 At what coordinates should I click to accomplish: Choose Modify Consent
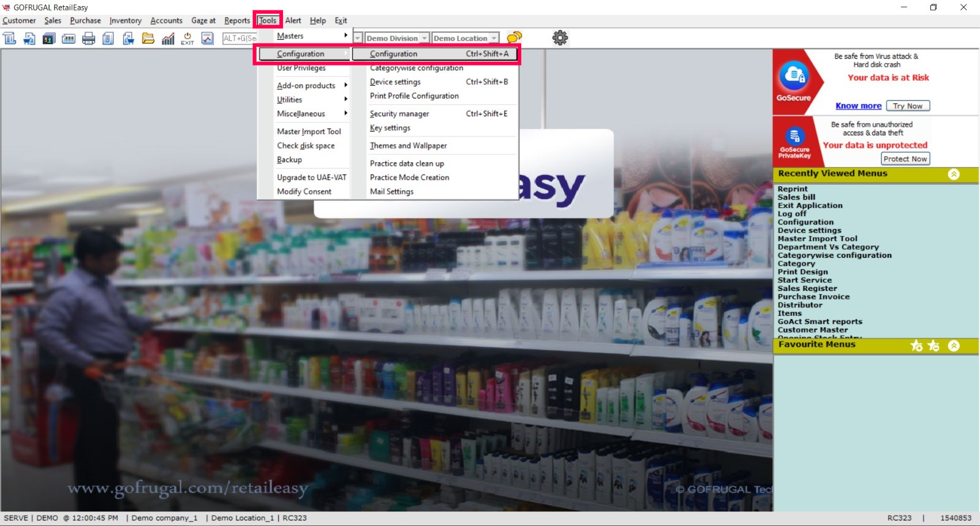pyautogui.click(x=304, y=192)
